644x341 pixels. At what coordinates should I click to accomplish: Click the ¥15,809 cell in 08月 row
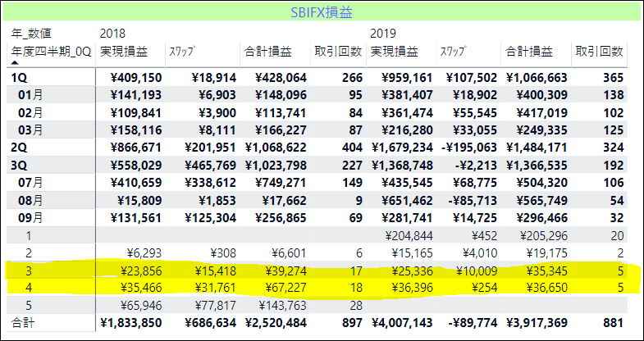139,200
